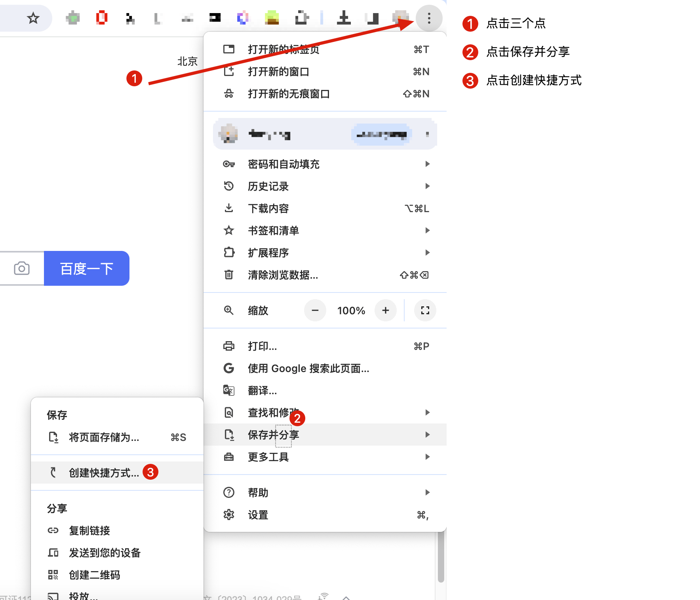Click the bookmark star in address bar
The width and height of the screenshot is (700, 600).
(33, 18)
